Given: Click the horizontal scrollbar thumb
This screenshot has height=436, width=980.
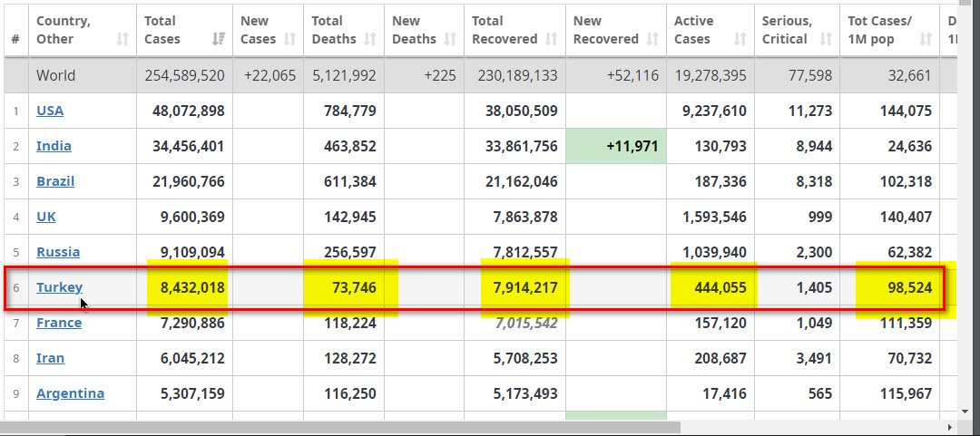Looking at the screenshot, I should tap(340, 428).
